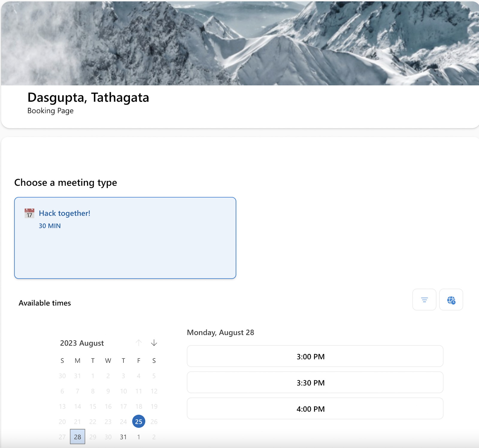Go to next month with down arrow

click(154, 343)
